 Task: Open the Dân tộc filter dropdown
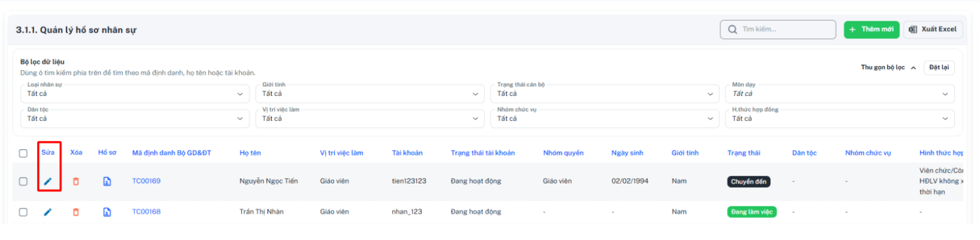(x=135, y=118)
